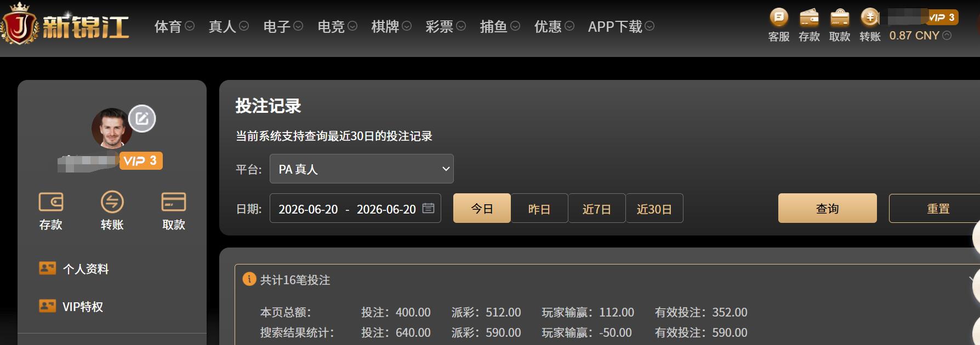Click 投注: 640.00 value
Screen dimensions: 980x345
[396, 332]
